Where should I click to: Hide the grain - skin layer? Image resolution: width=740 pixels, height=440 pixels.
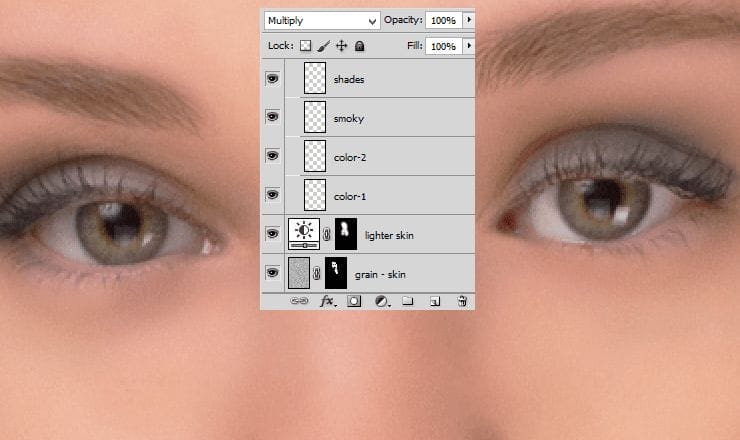click(x=272, y=272)
